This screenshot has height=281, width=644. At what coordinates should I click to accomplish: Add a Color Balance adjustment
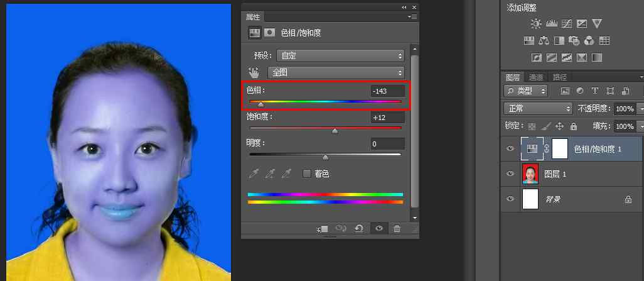(x=544, y=40)
